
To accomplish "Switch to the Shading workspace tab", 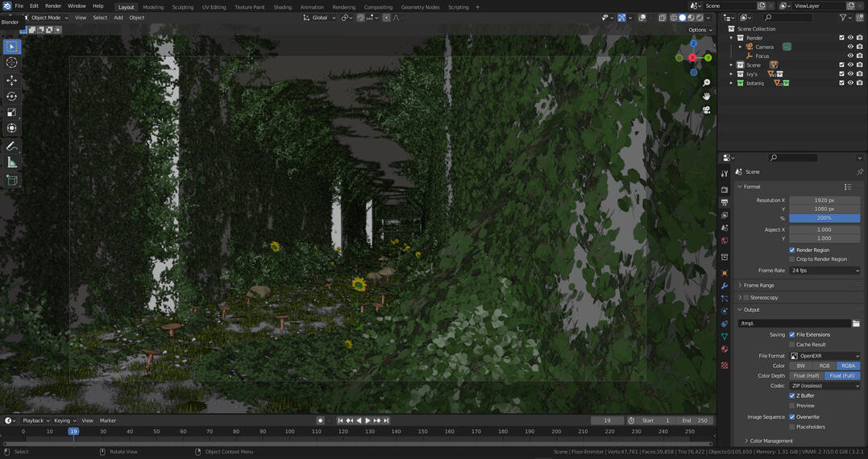I will click(x=282, y=7).
